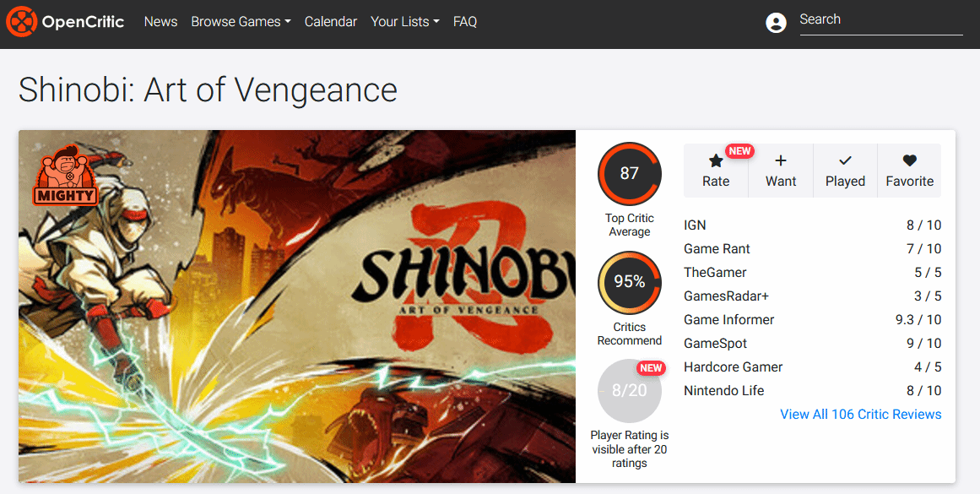Expand the Your Lists dropdown
980x494 pixels.
point(404,22)
